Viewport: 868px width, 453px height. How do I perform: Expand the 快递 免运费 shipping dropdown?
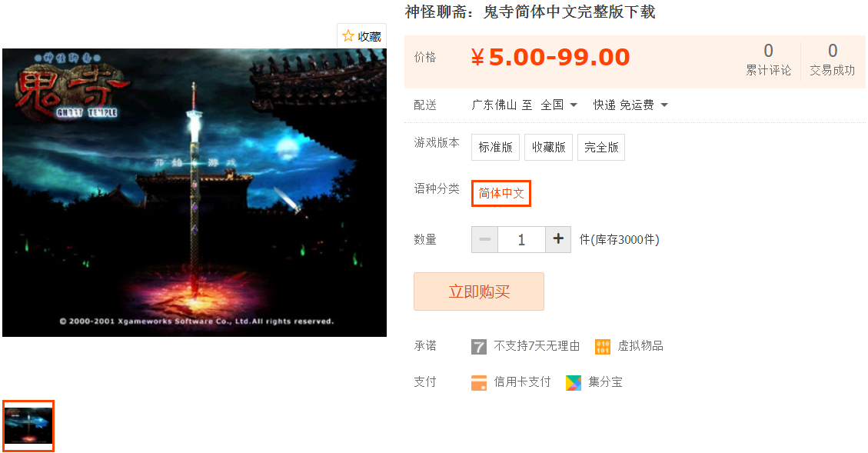630,105
